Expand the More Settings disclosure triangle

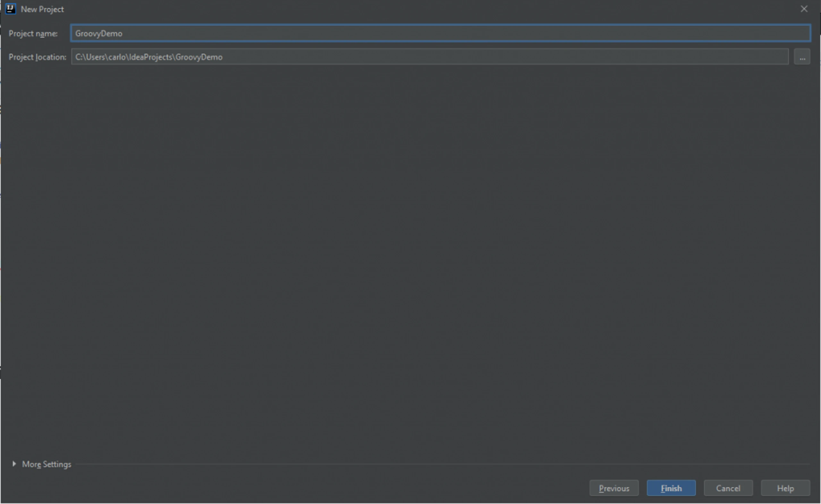[14, 464]
